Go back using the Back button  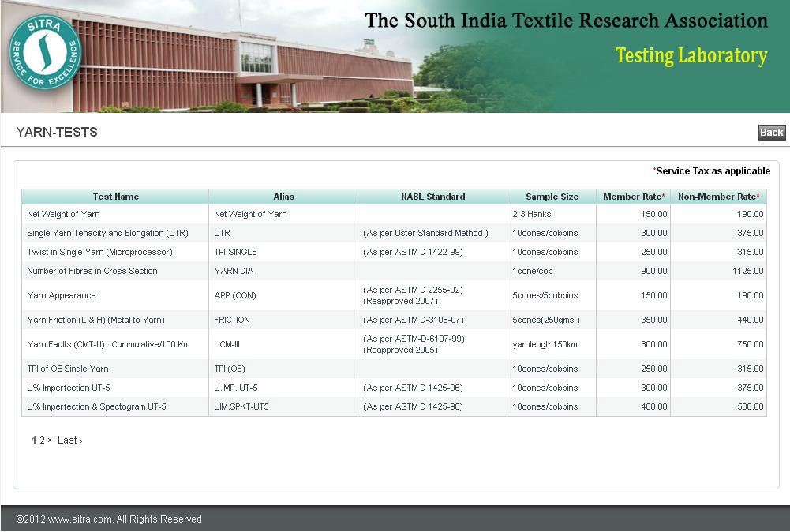click(x=771, y=133)
